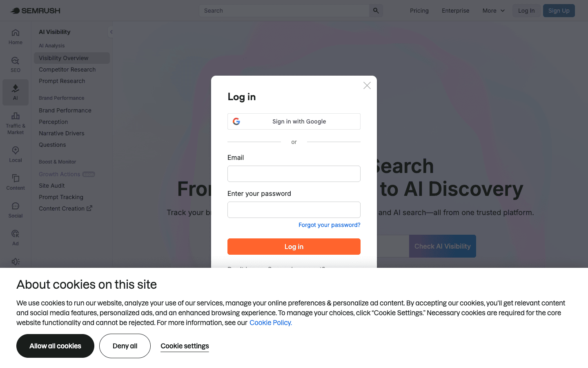Open the Forgot your password link

click(329, 225)
